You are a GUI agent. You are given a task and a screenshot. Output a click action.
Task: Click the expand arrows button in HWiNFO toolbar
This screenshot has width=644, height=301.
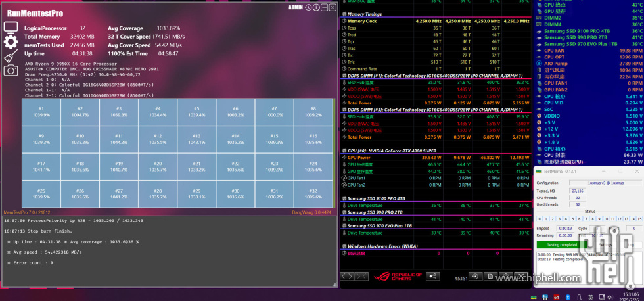coord(347,277)
